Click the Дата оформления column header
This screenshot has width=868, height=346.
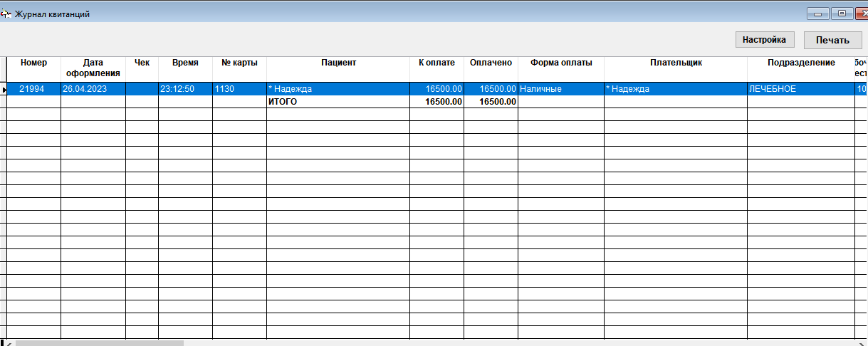coord(93,68)
